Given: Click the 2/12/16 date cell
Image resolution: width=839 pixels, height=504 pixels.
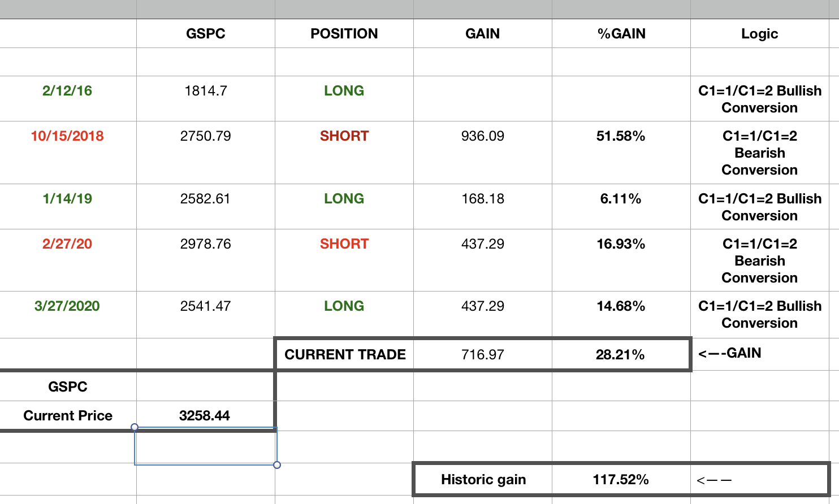Looking at the screenshot, I should (x=67, y=91).
